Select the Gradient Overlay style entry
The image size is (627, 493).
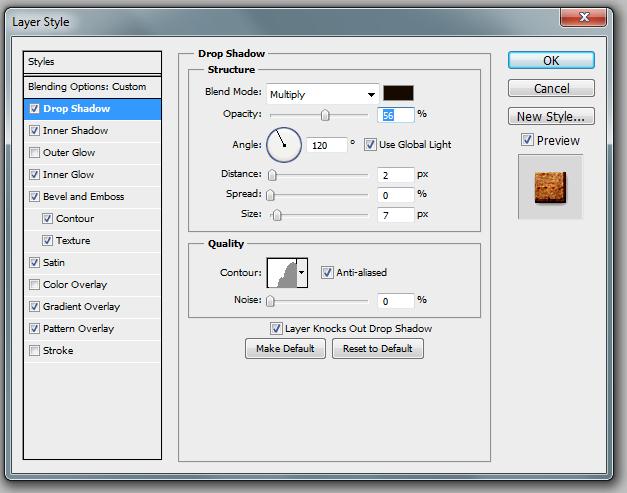tap(81, 307)
